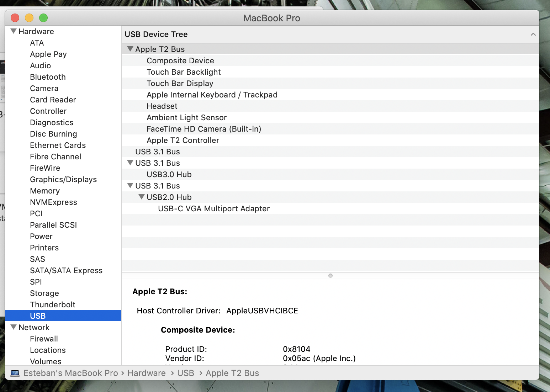Collapse the USB2.0 Hub node

[142, 197]
